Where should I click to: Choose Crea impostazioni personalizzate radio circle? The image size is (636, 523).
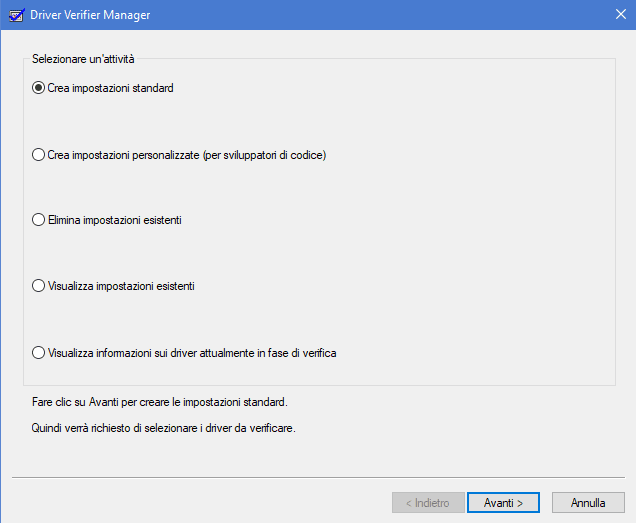pos(39,155)
